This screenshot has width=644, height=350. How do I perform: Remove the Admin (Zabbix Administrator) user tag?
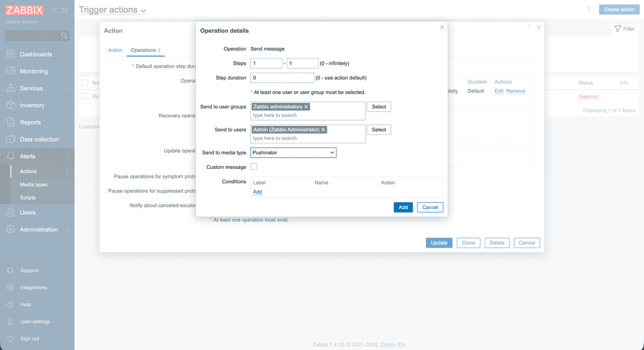323,130
